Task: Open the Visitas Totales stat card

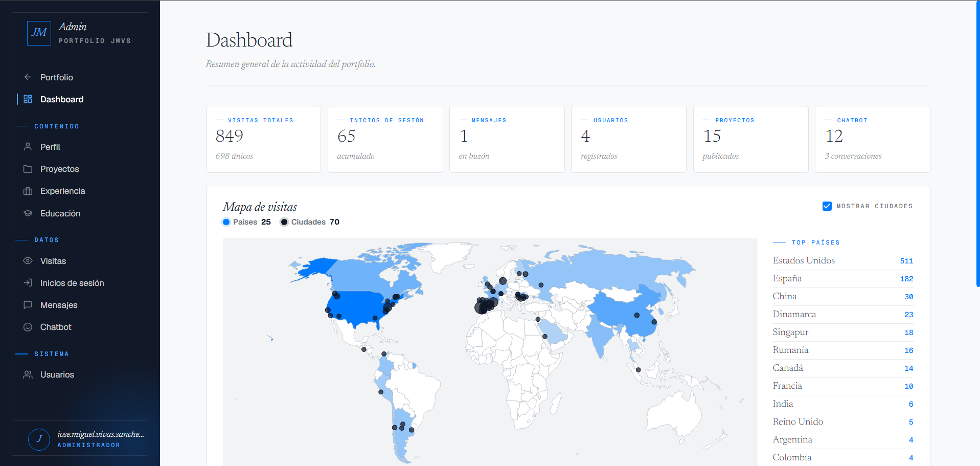Action: (263, 139)
